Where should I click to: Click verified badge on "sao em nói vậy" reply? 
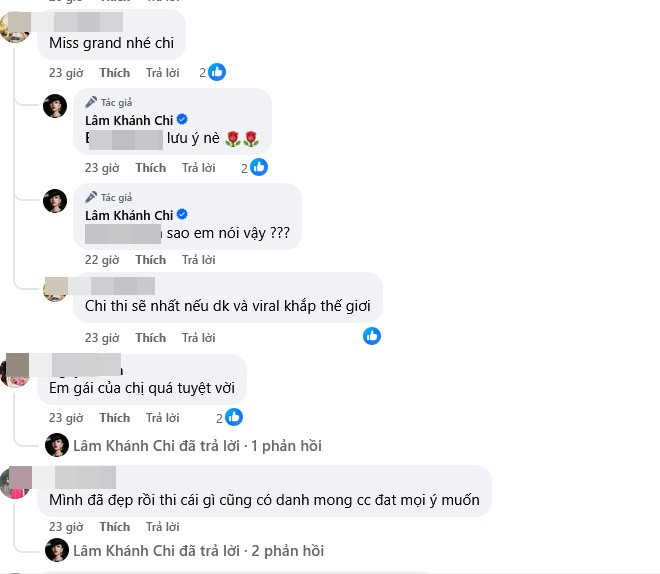(x=182, y=215)
